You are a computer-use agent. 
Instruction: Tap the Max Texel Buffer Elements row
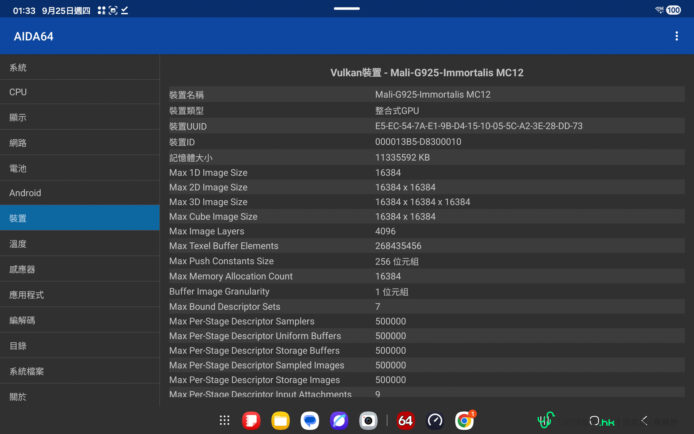pos(426,246)
